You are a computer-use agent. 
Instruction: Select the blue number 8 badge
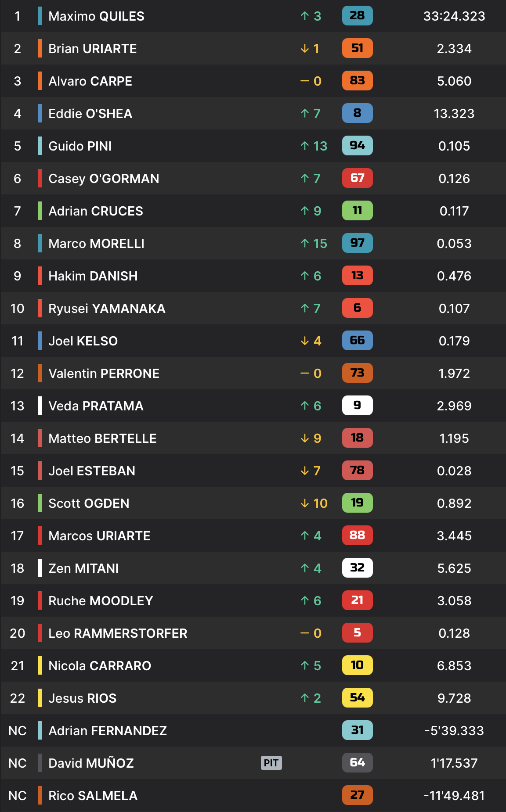357,113
